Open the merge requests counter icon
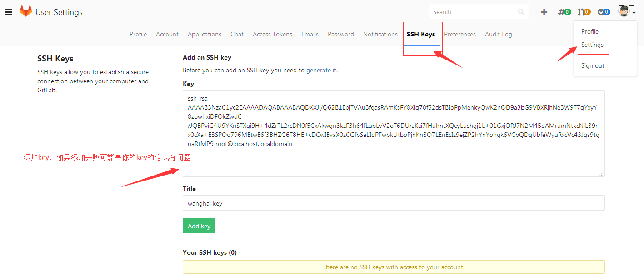 click(x=584, y=12)
